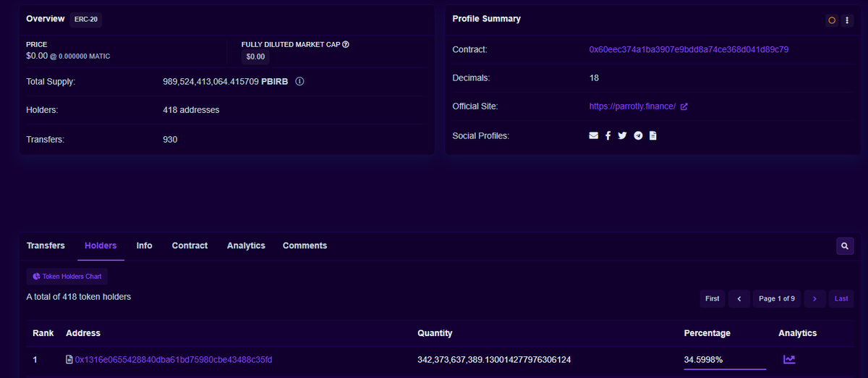Click the 418 addresses holders value
This screenshot has height=378, width=868.
tap(191, 110)
